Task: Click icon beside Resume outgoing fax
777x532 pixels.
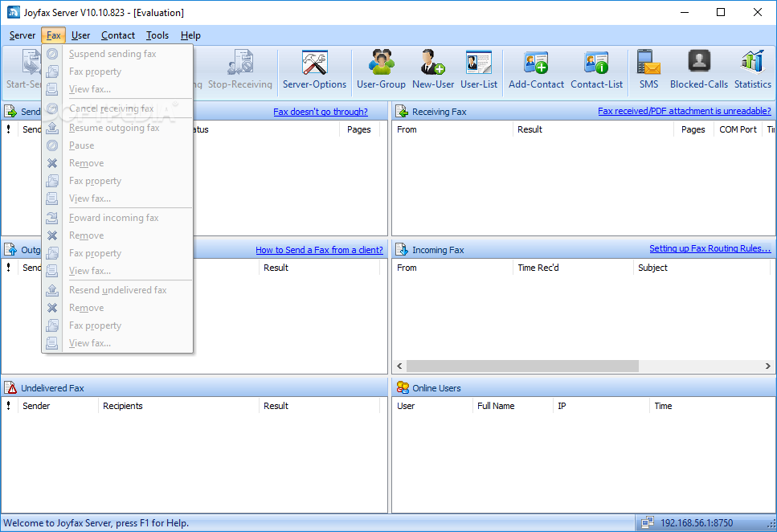Action: (52, 128)
